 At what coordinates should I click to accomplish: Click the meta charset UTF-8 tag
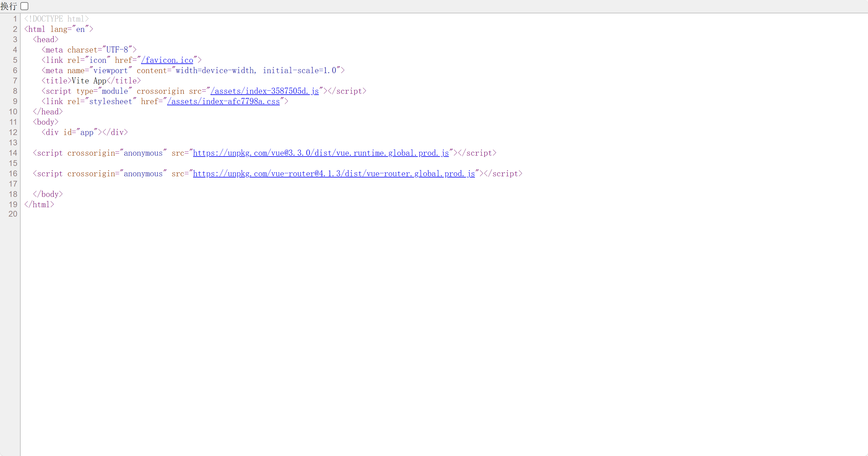(x=89, y=50)
